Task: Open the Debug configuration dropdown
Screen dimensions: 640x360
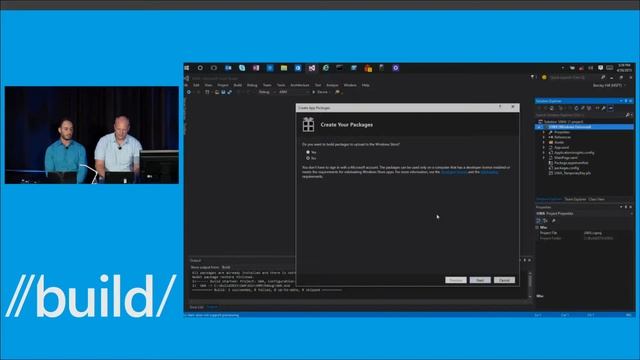Action: (266, 92)
